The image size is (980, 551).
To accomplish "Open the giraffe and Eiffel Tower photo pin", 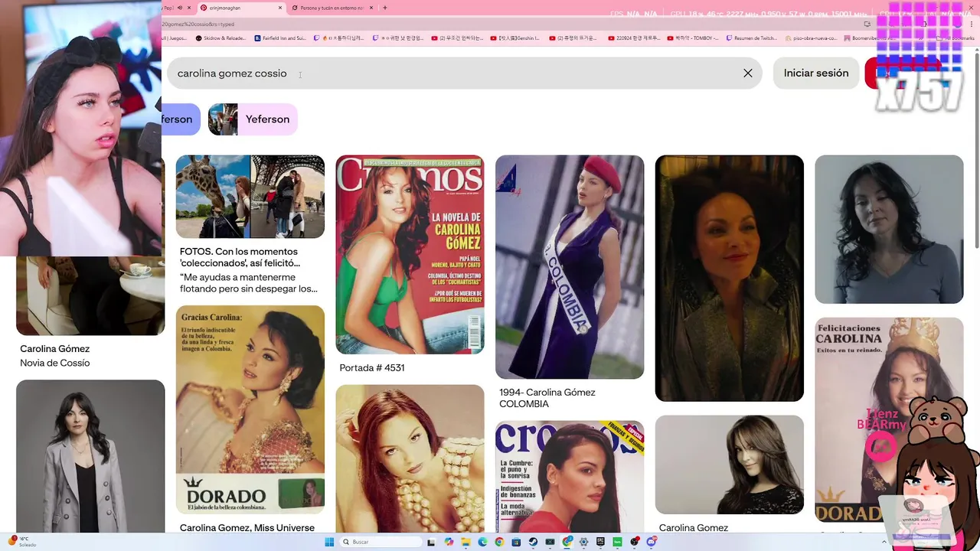I will click(250, 197).
